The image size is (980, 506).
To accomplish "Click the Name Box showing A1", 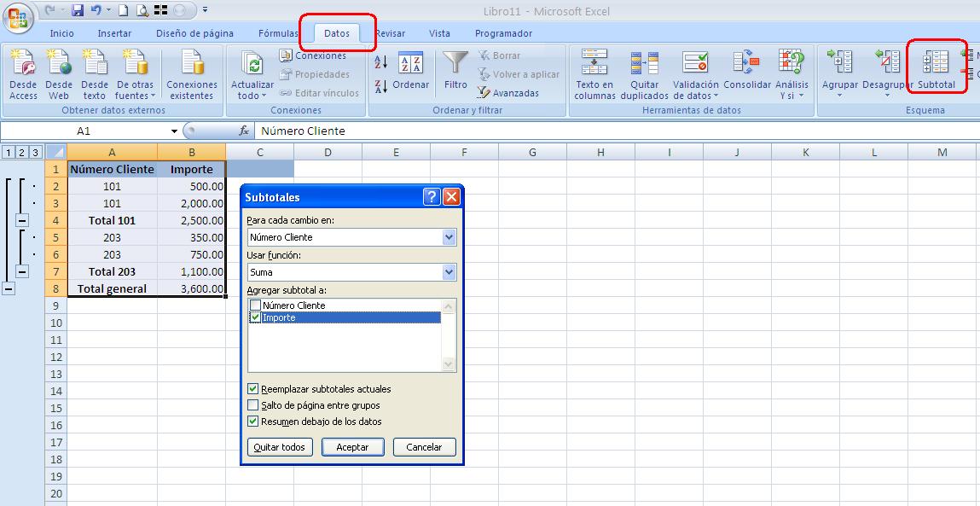I will click(x=84, y=131).
